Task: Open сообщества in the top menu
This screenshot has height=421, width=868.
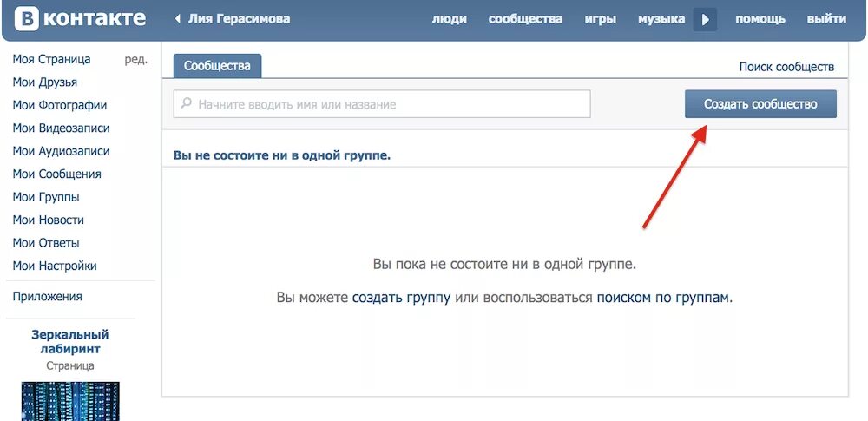Action: coord(525,19)
